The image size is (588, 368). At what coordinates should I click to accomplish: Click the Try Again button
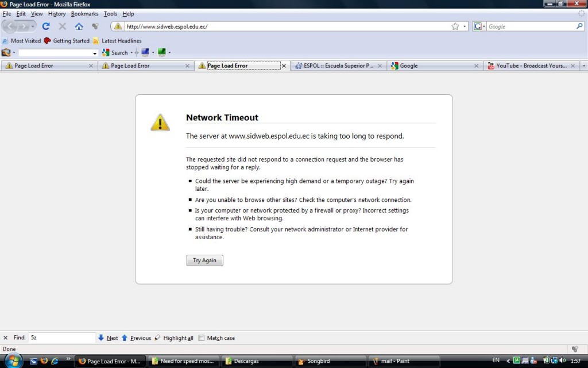pos(205,260)
